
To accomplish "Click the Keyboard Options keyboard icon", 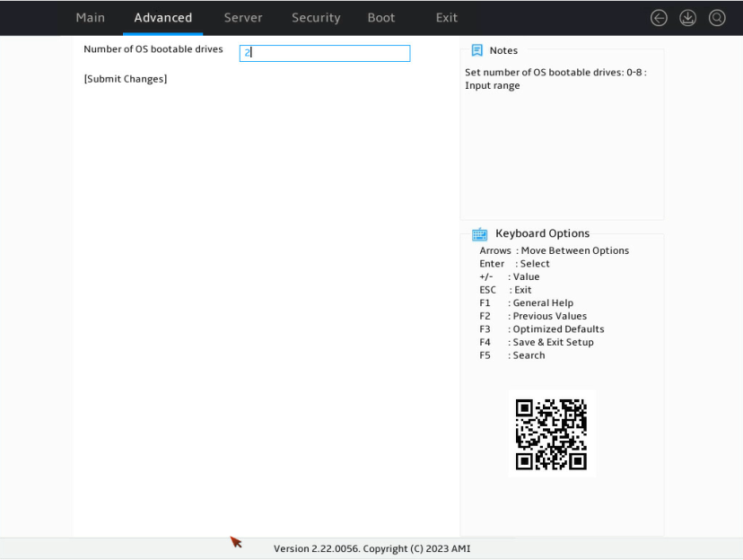I will [x=479, y=234].
